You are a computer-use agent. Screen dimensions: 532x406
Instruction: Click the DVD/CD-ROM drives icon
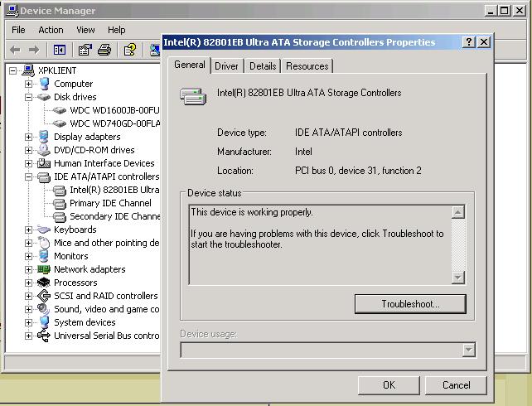click(44, 150)
